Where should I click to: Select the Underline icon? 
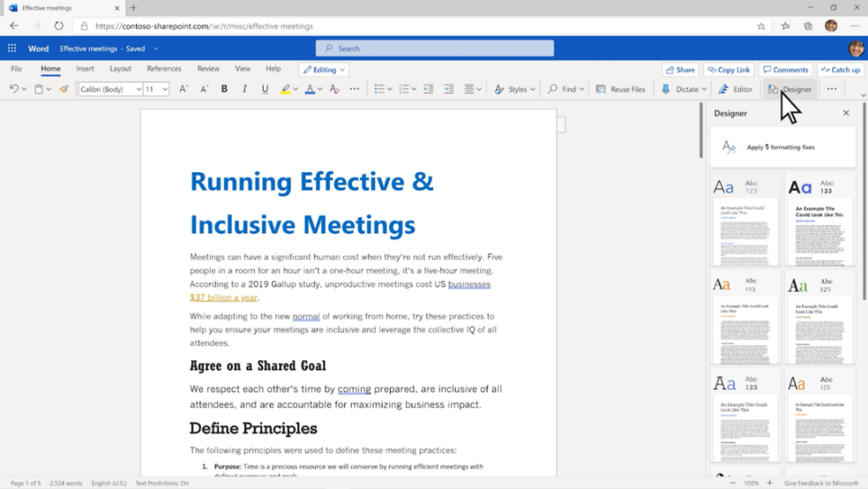tap(264, 89)
